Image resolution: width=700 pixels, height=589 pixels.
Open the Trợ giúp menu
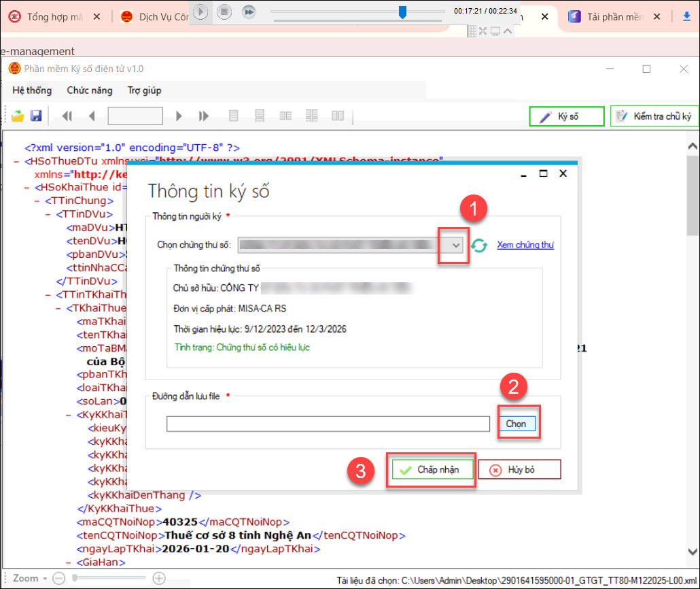pyautogui.click(x=144, y=90)
